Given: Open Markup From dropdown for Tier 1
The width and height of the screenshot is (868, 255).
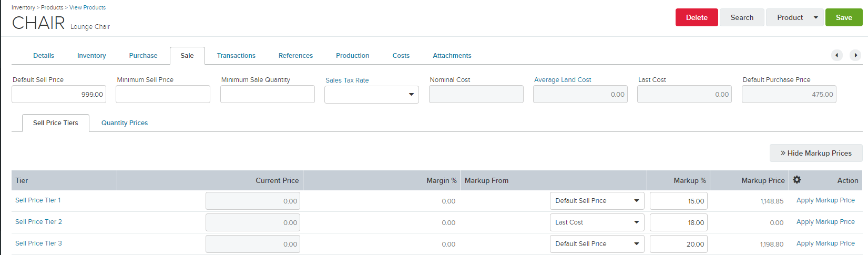Looking at the screenshot, I should tap(597, 201).
